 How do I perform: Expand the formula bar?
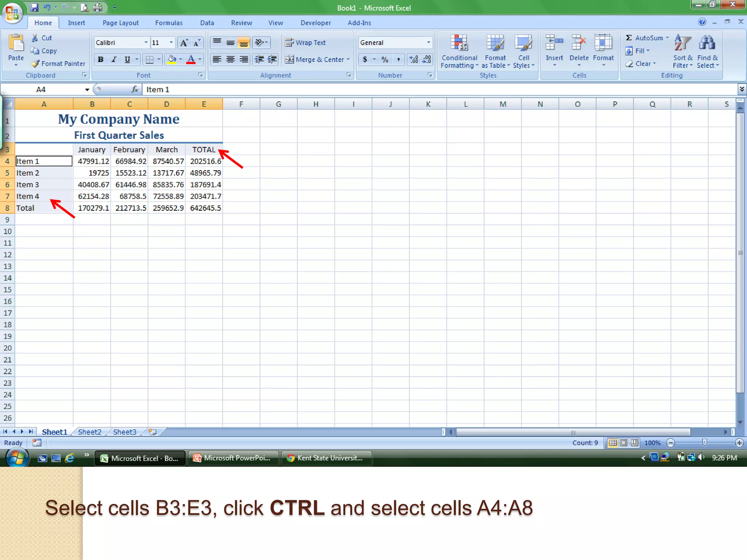click(x=742, y=89)
